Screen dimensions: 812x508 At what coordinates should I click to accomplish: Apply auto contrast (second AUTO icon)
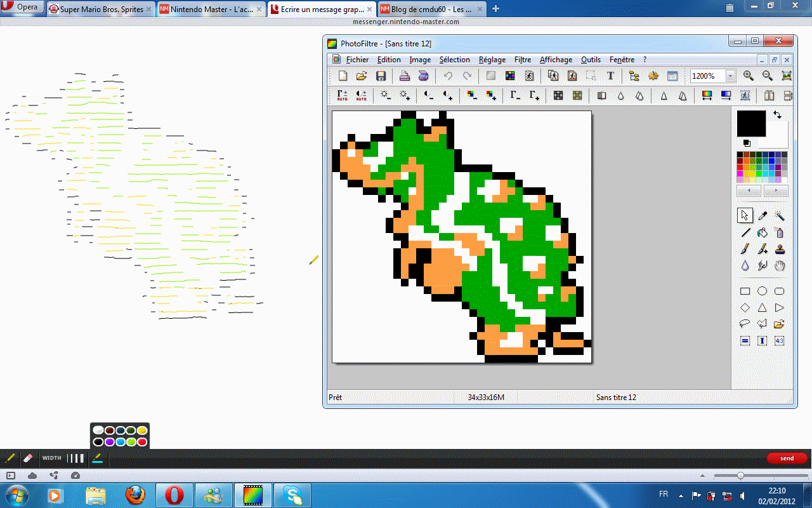point(361,95)
